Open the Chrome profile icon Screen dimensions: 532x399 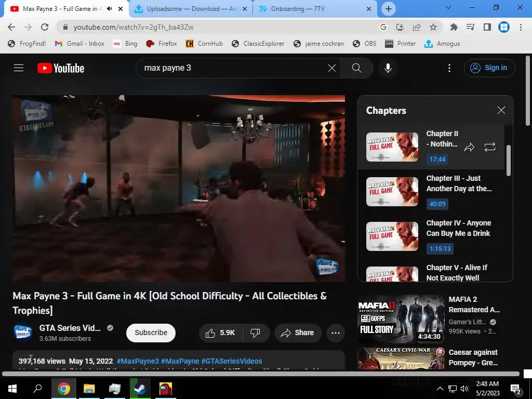[x=504, y=27]
